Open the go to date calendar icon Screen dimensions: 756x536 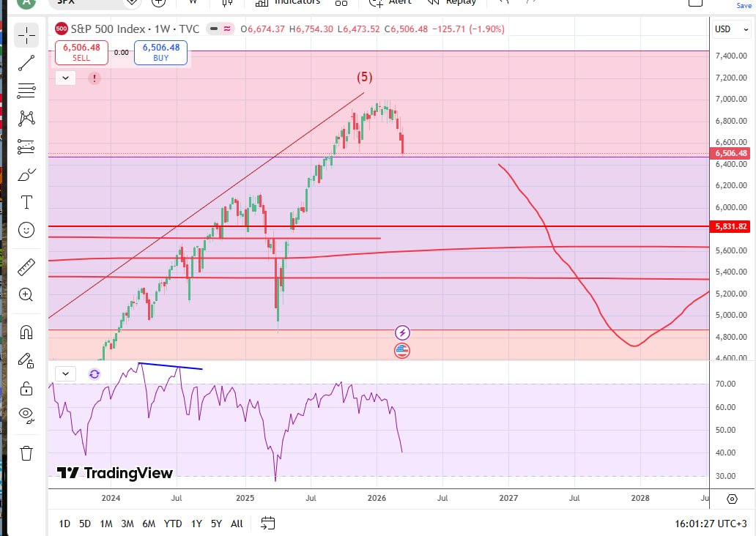coord(268,523)
